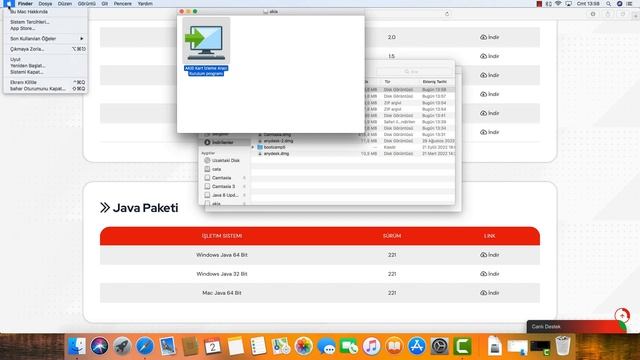640x360 pixels.
Task: Open Reminders list icon in dock
Action: click(258, 347)
